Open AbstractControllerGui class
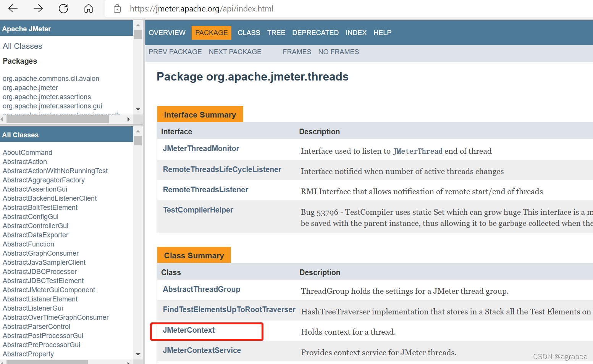593x364 pixels. 36,226
